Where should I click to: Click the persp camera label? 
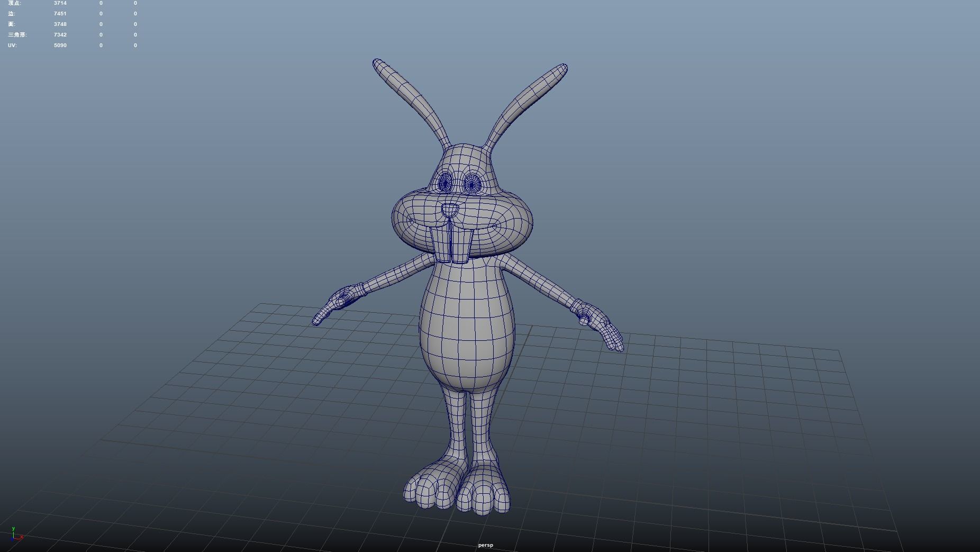(485, 545)
